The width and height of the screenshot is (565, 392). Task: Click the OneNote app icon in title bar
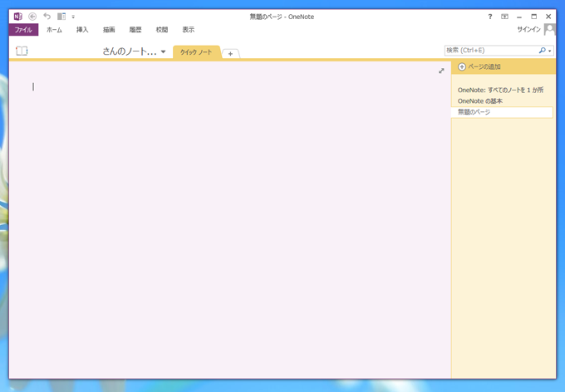click(18, 17)
